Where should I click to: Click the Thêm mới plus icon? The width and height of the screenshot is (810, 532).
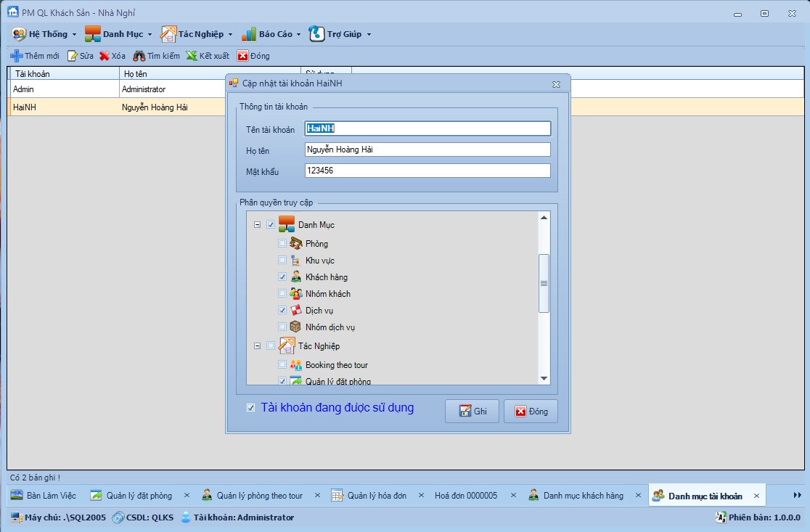coord(16,56)
